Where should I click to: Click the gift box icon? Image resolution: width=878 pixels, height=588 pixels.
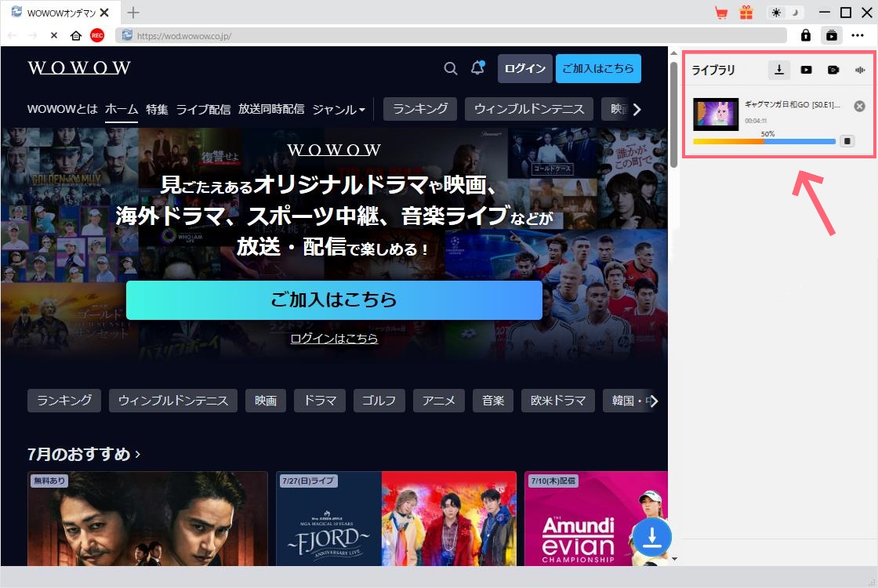click(746, 13)
